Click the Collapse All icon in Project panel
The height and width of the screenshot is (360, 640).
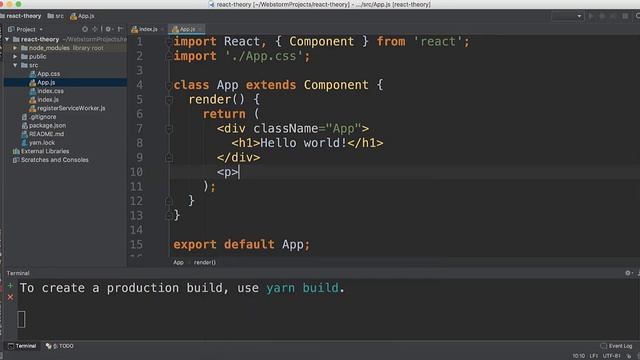(95, 29)
